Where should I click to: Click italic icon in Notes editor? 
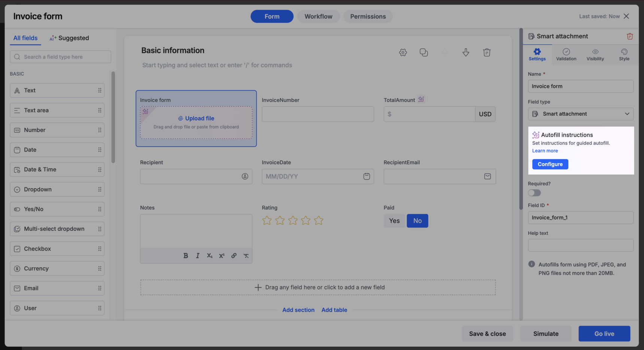198,256
